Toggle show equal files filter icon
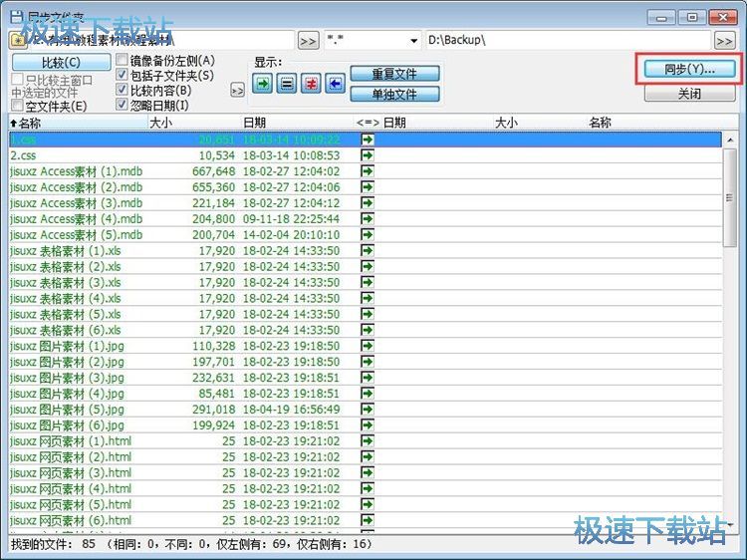 [x=287, y=84]
